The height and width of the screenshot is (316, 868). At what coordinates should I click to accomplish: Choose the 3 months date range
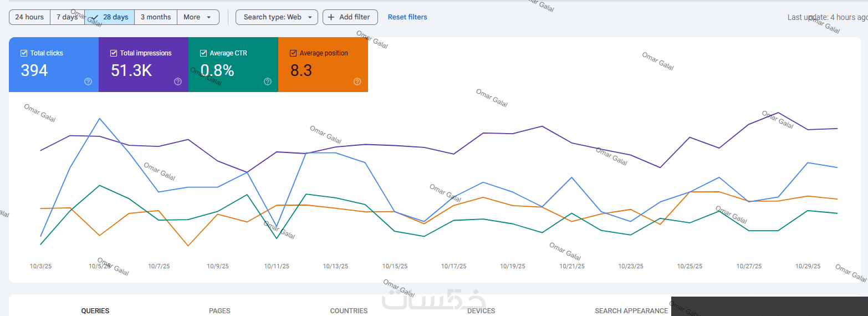[x=156, y=17]
